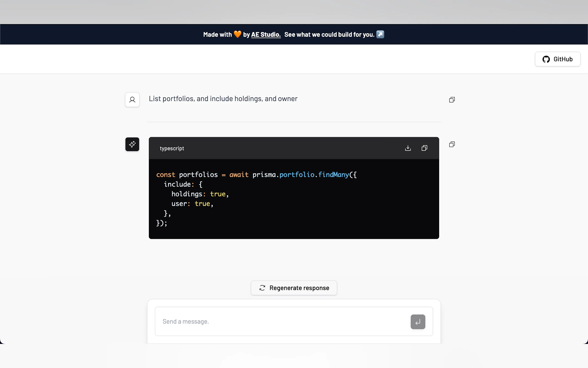Click the typescript language label
This screenshot has width=588, height=368.
tap(172, 149)
